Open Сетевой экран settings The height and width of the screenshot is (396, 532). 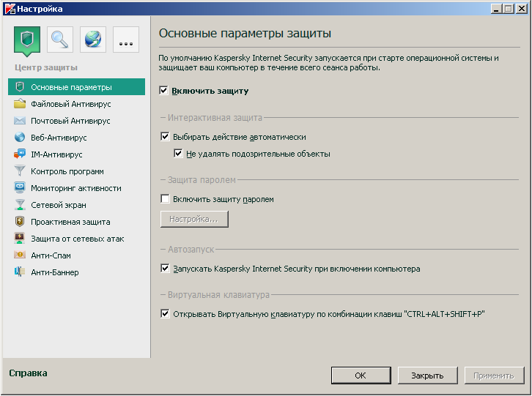pos(77,205)
